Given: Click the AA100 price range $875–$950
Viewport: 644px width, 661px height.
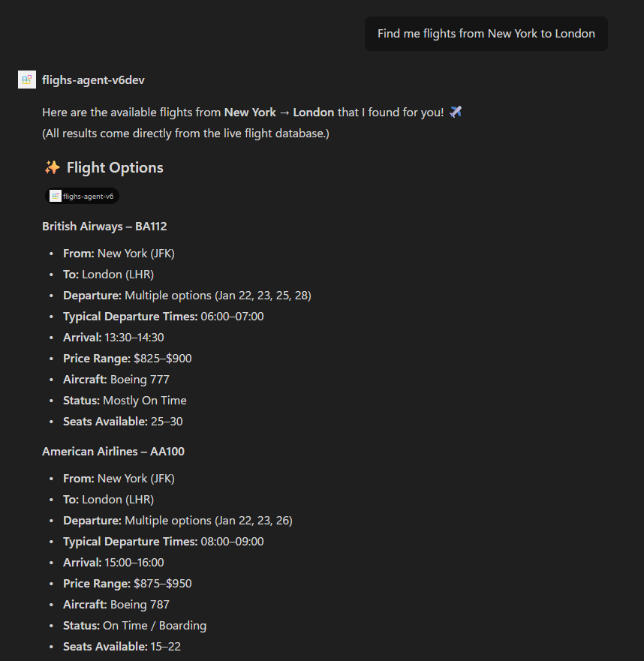Looking at the screenshot, I should pos(162,583).
